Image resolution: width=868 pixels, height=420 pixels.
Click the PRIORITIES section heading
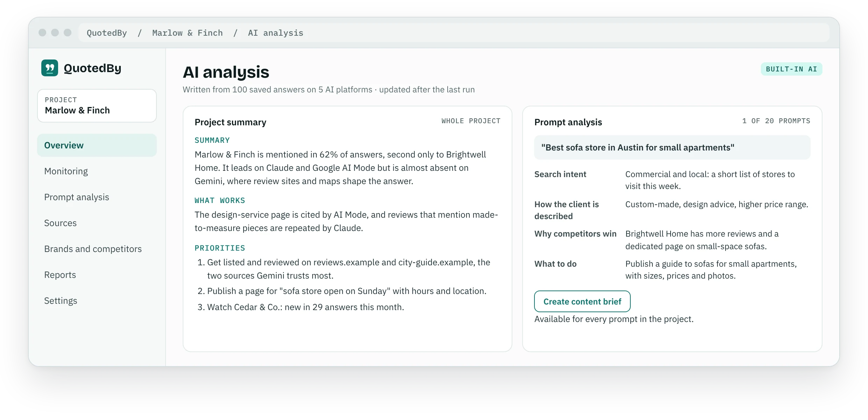tap(220, 248)
